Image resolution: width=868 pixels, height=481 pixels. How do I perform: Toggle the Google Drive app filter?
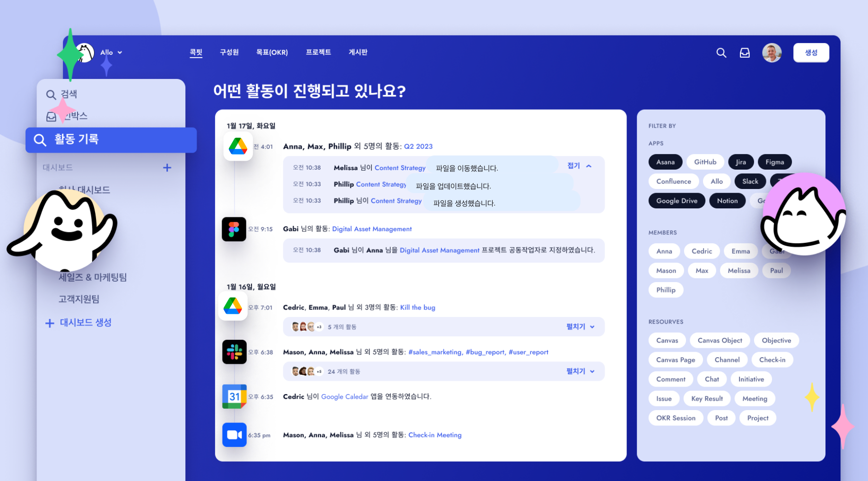(x=677, y=201)
